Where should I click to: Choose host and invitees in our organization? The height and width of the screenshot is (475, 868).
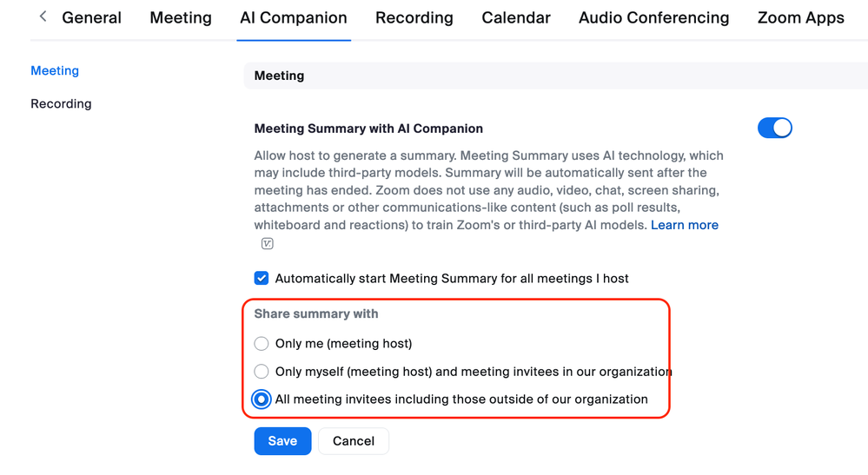tap(262, 372)
